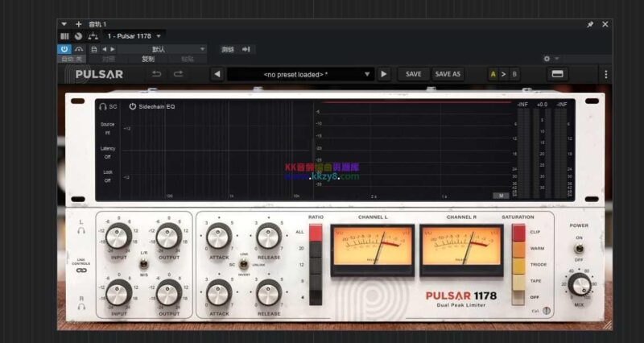Image resolution: width=644 pixels, height=343 pixels.
Task: Select ratio 12 button
Action: (x=316, y=266)
